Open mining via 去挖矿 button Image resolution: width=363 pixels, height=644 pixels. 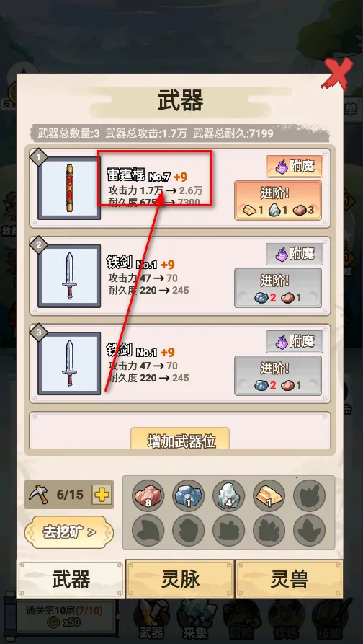coord(69,532)
